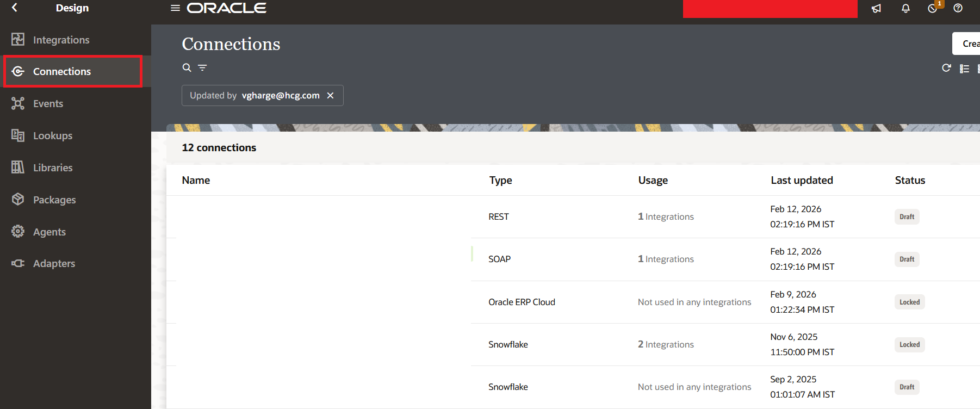Click the refresh connections icon

[x=946, y=68]
